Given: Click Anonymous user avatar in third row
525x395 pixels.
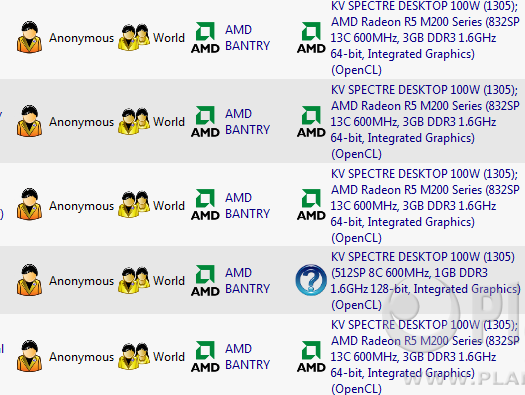Looking at the screenshot, I should (29, 204).
